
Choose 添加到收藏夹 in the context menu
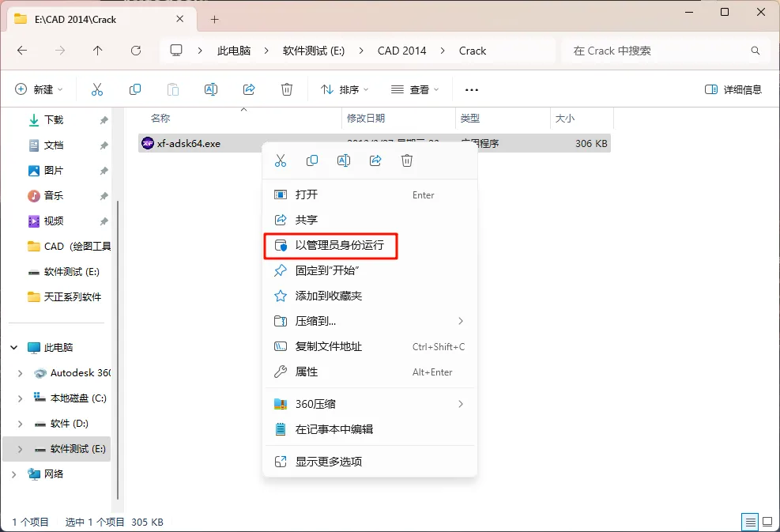click(370, 296)
